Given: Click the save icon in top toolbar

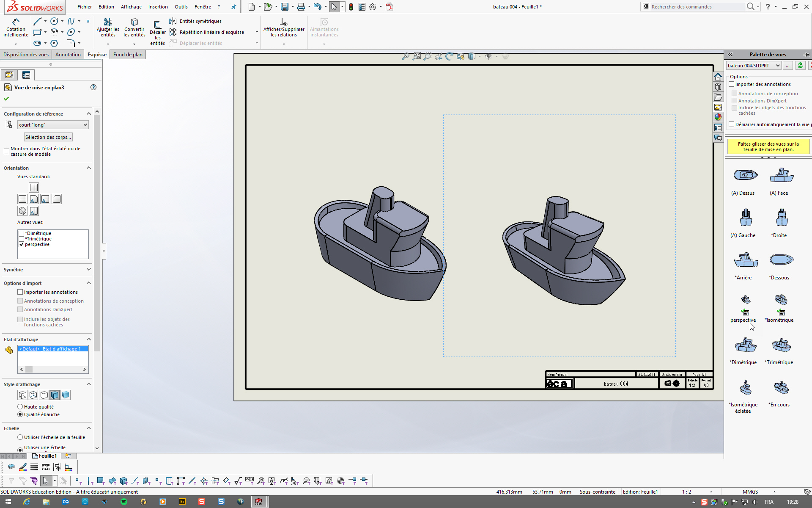Looking at the screenshot, I should click(285, 7).
